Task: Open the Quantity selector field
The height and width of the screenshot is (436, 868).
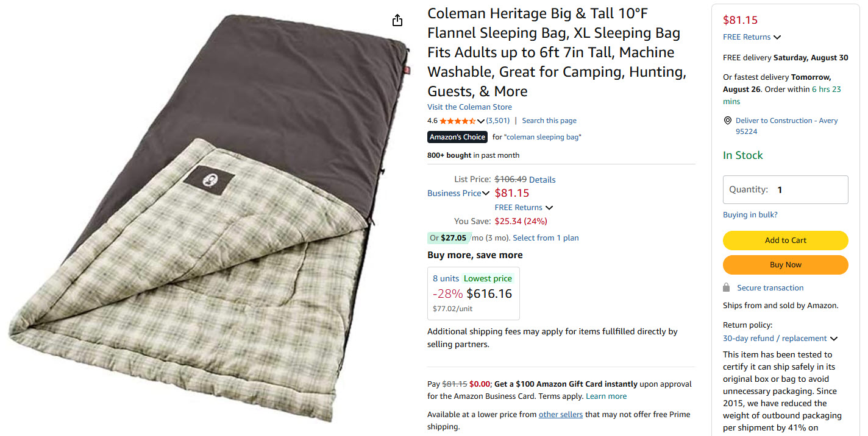Action: coord(785,189)
